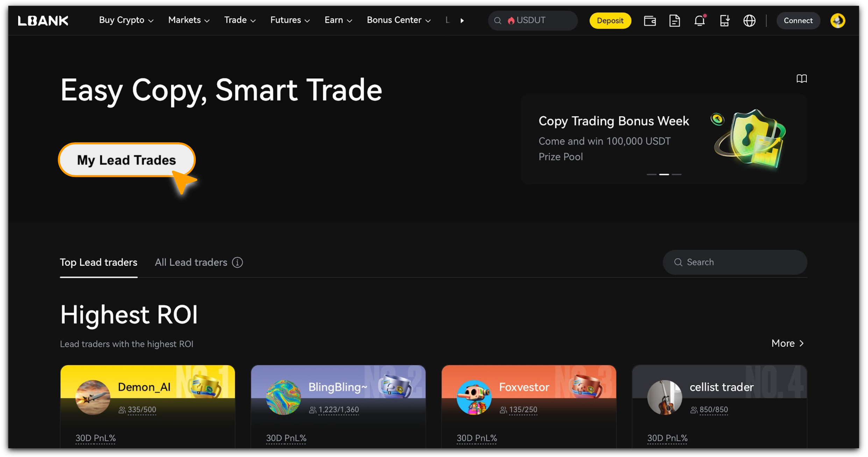Click 135/250 followers count

click(523, 410)
